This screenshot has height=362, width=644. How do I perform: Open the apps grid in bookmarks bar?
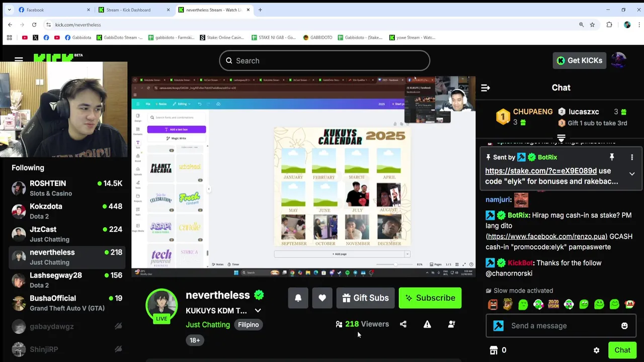click(x=9, y=38)
